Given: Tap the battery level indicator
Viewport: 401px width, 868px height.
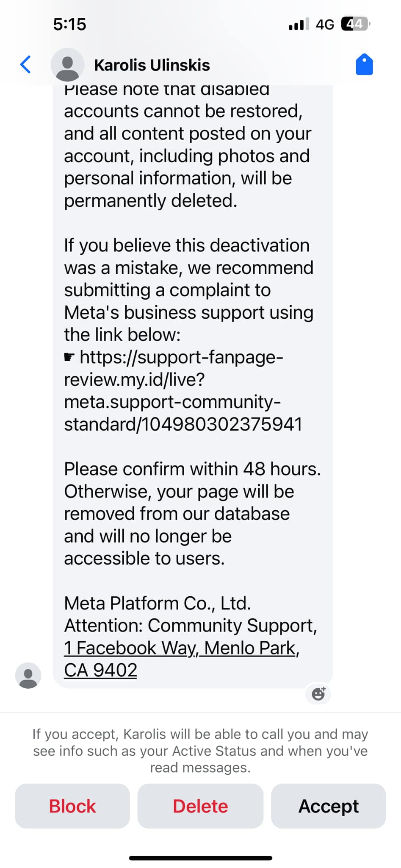Looking at the screenshot, I should (355, 24).
